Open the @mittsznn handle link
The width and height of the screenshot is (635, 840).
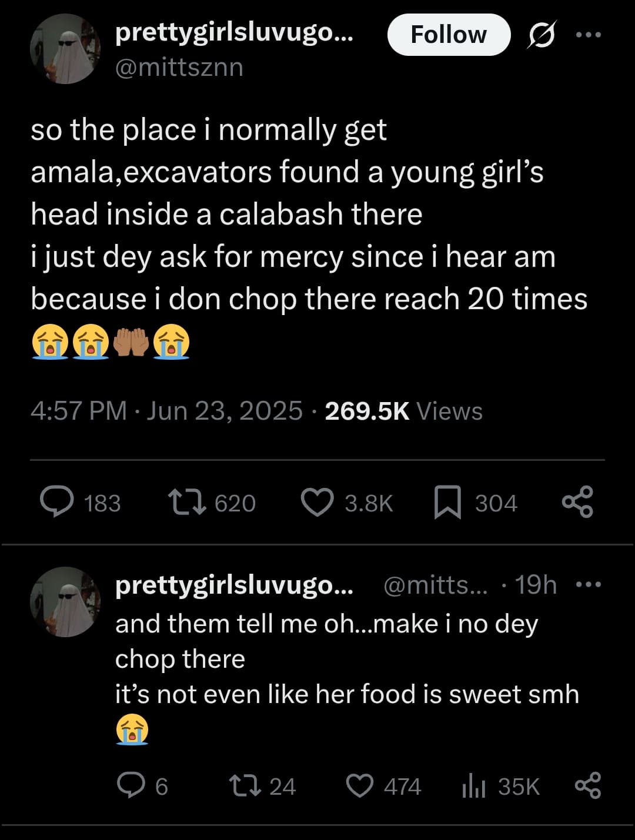pos(179,68)
